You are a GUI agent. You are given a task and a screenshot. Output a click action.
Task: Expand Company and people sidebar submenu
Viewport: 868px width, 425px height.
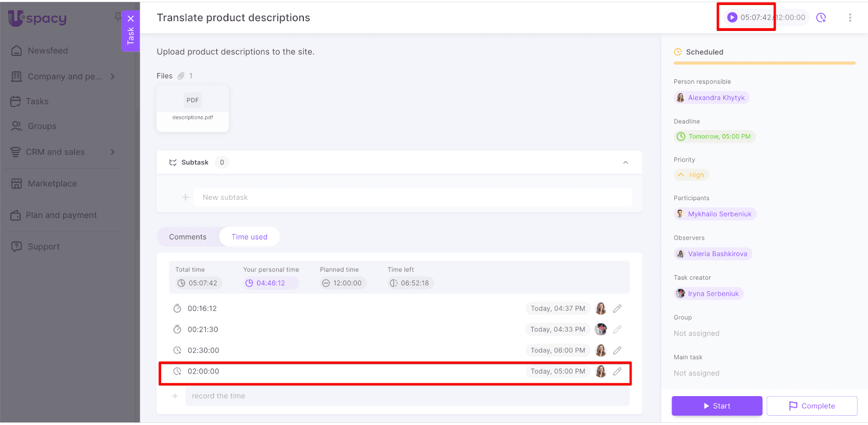pyautogui.click(x=113, y=77)
